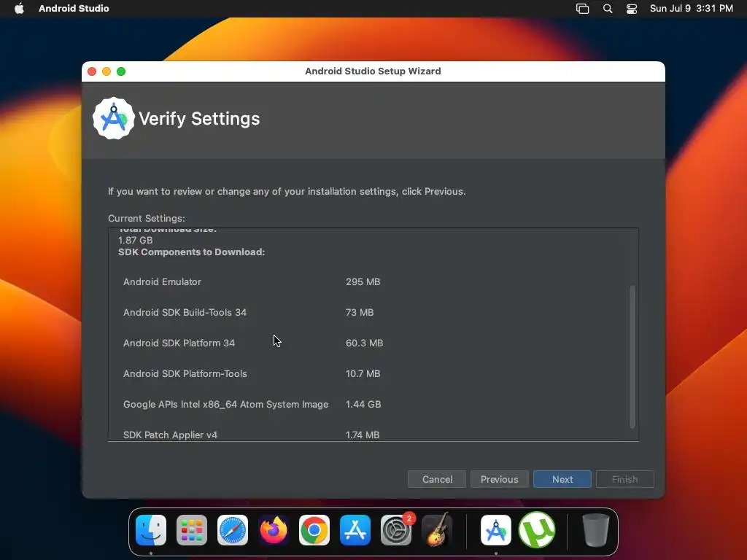Image resolution: width=747 pixels, height=560 pixels.
Task: Click the Current Settings label
Action: pos(146,218)
